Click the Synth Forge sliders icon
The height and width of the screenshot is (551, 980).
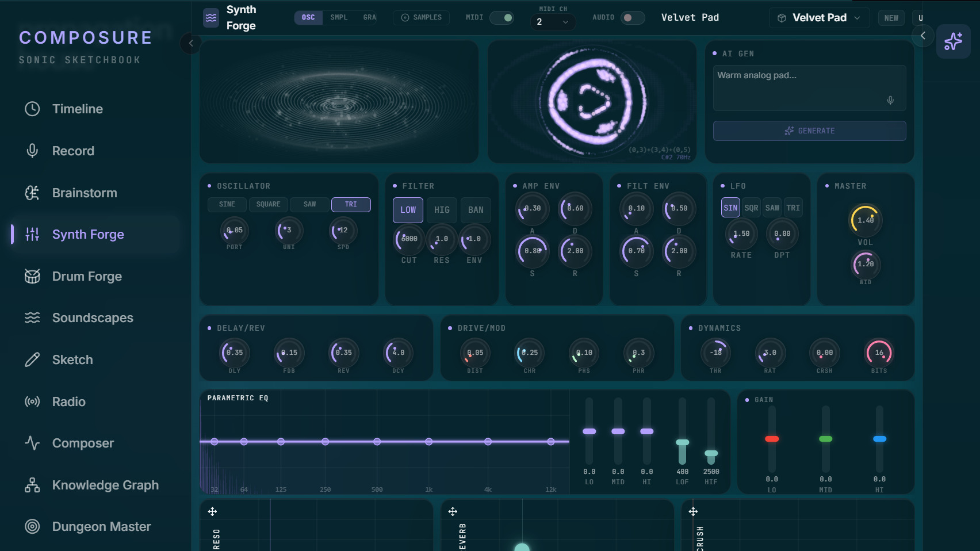coord(32,234)
